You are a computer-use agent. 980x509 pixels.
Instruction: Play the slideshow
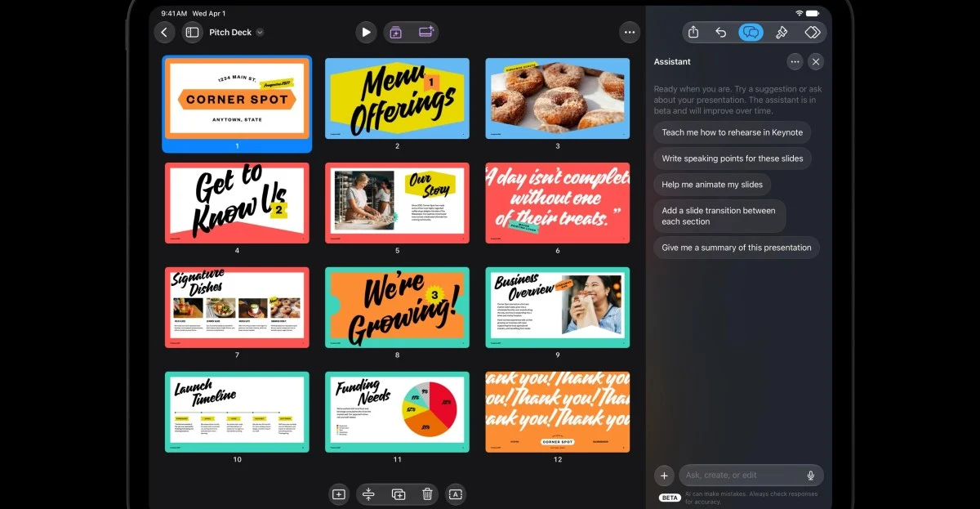click(366, 33)
